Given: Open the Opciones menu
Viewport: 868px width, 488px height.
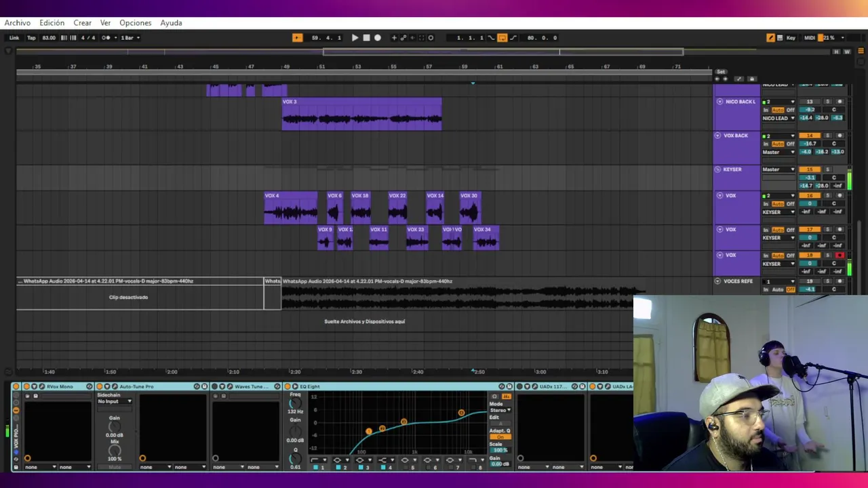Looking at the screenshot, I should coord(136,22).
